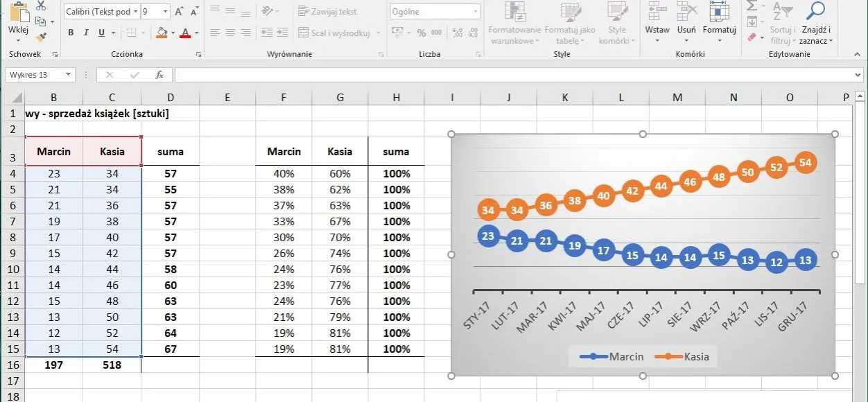The image size is (868, 402).
Task: Open the Usuń (Delete) cells menu
Action: pyautogui.click(x=686, y=30)
